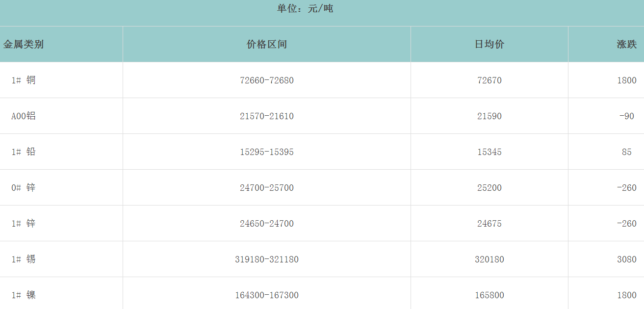Select the daily average price 24675
The height and width of the screenshot is (309, 644).
[x=489, y=224]
